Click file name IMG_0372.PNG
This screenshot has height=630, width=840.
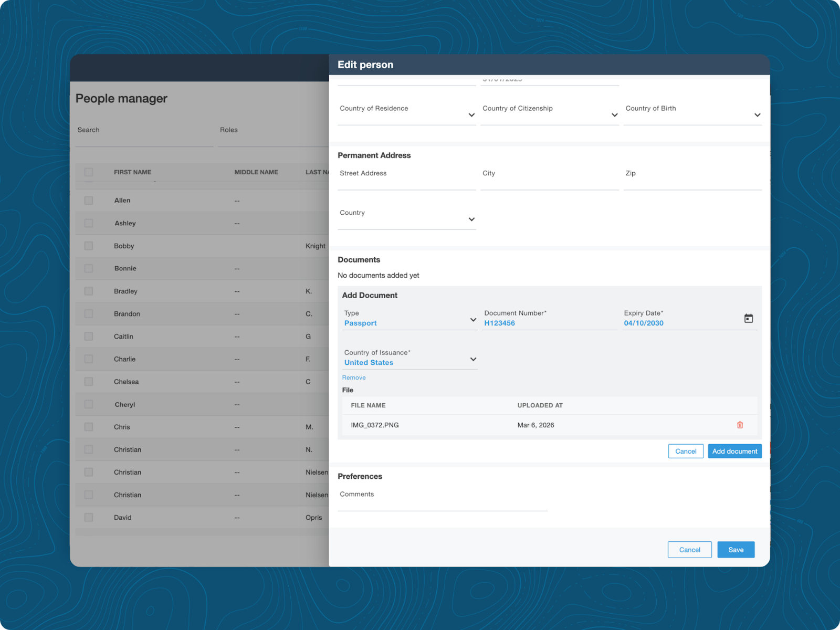point(375,425)
